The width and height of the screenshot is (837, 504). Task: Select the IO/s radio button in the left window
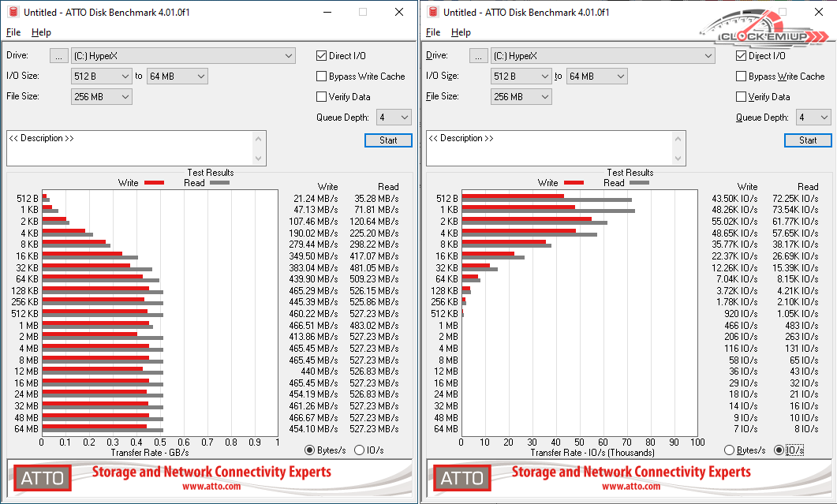point(360,450)
